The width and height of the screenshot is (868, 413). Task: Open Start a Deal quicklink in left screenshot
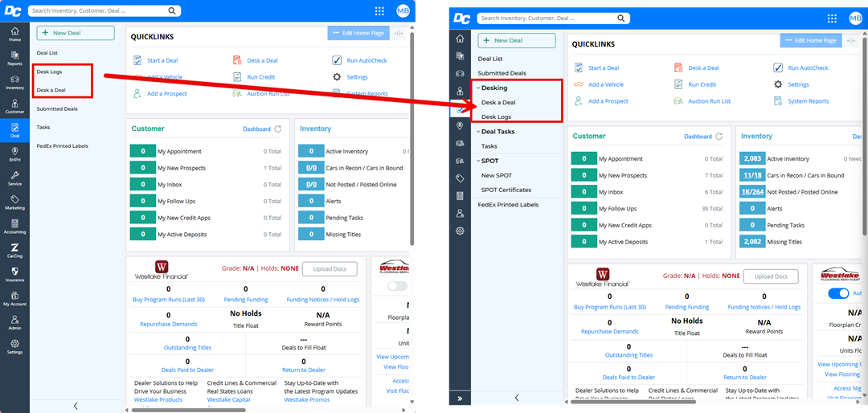coord(156,60)
